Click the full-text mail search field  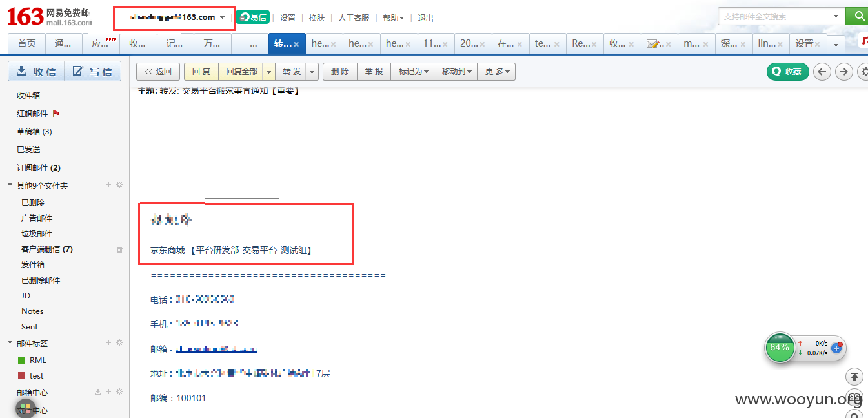pyautogui.click(x=774, y=16)
